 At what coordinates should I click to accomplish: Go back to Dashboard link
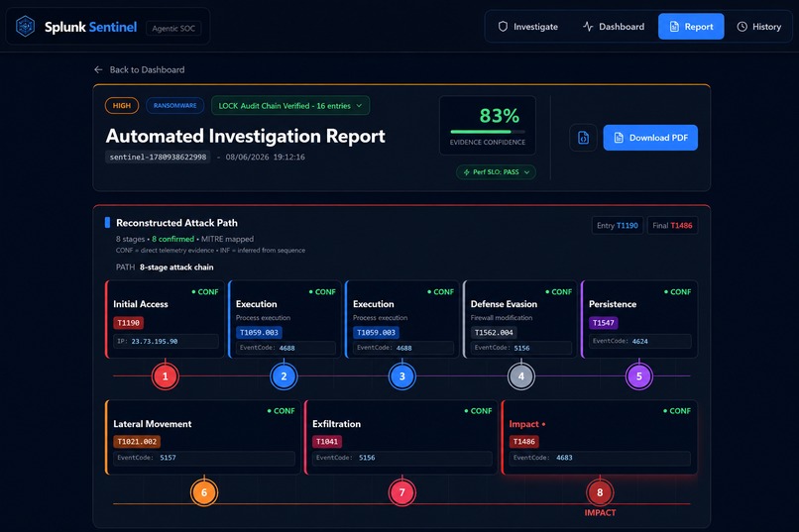coord(139,69)
